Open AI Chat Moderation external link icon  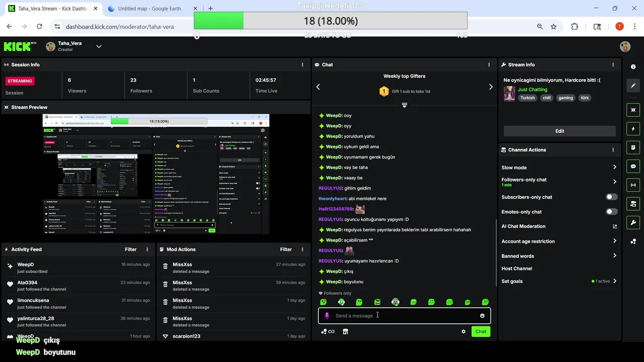(615, 226)
